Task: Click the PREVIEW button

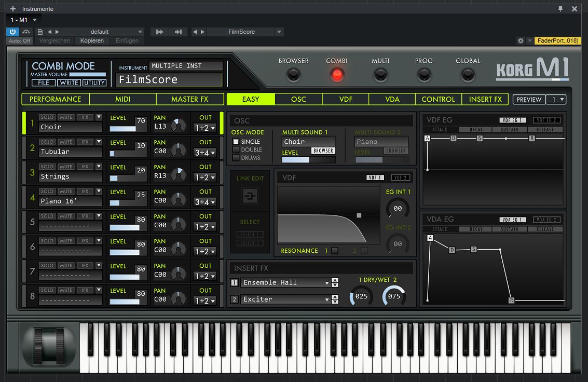Action: (x=529, y=99)
